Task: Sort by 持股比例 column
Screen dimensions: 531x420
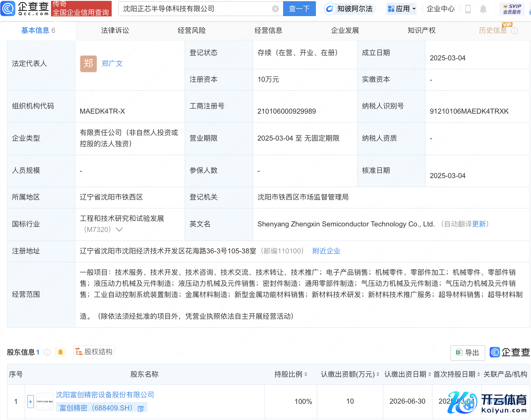Action: point(306,374)
